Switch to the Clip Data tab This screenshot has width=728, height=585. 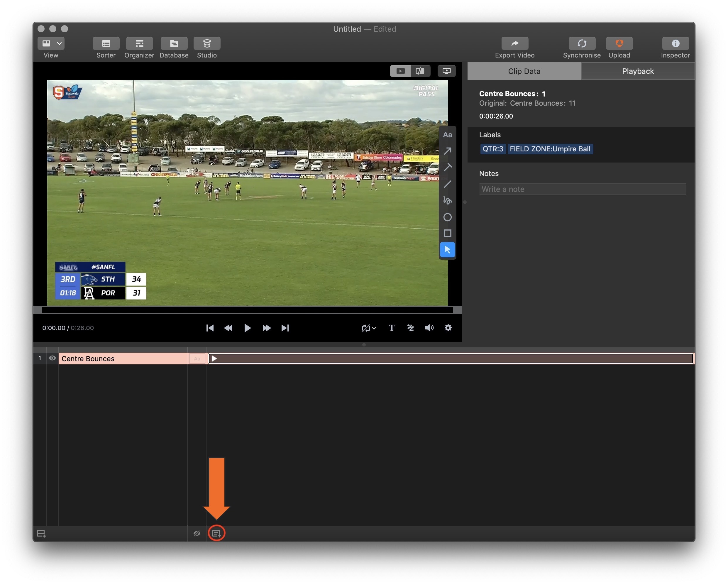point(524,71)
